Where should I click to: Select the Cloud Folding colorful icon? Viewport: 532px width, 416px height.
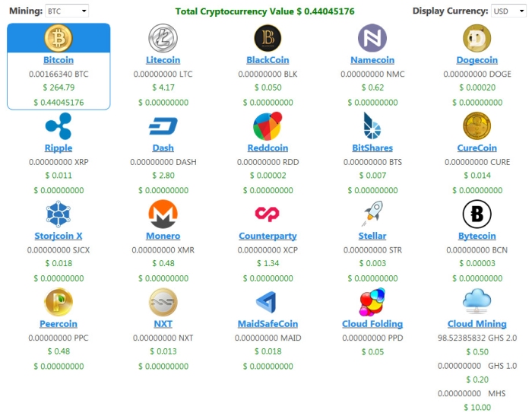coord(372,302)
